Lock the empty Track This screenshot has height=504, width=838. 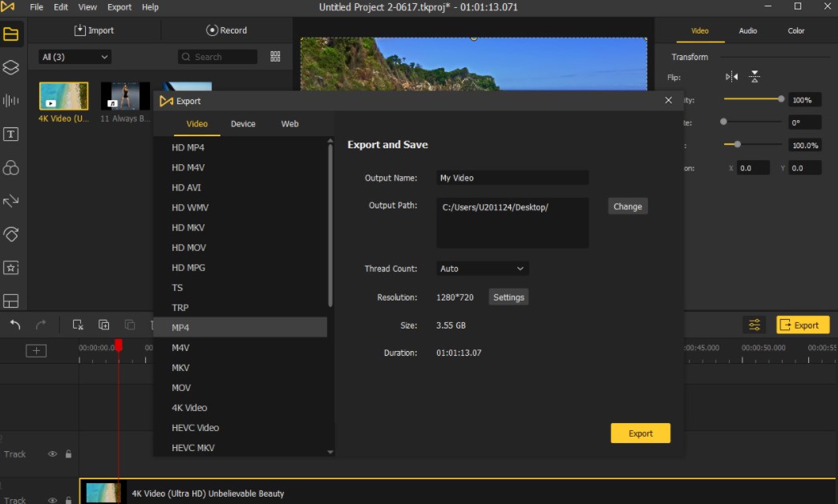tap(68, 454)
